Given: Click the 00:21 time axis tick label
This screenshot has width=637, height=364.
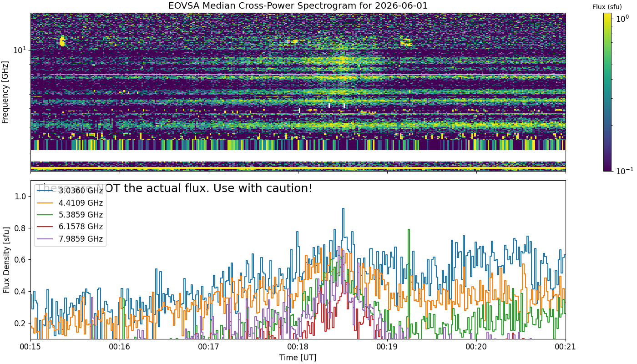Looking at the screenshot, I should pos(566,347).
